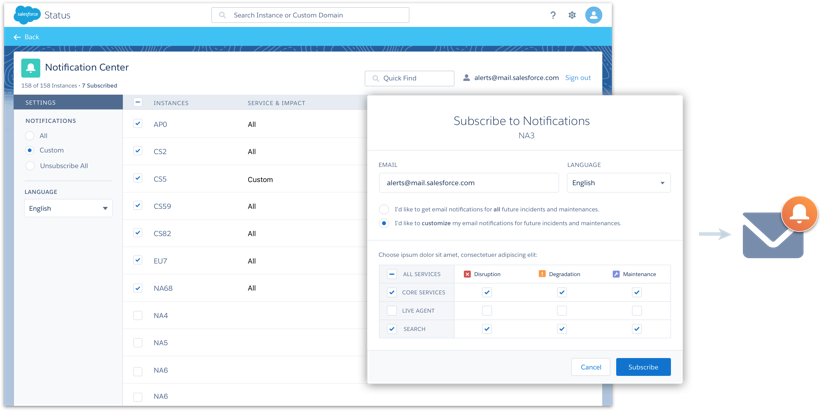Viewport: 821px width, 411px height.
Task: Uncheck Search Degradation checkbox
Action: click(562, 329)
